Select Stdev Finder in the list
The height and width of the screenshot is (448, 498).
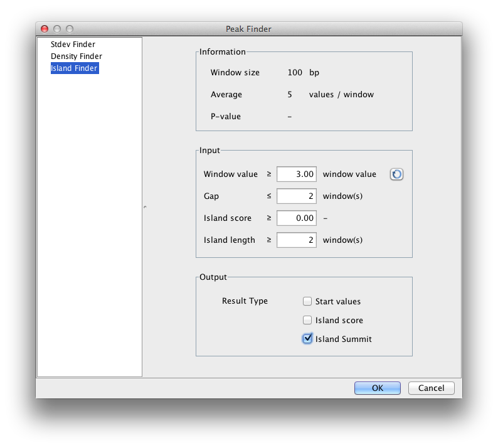[x=73, y=45]
